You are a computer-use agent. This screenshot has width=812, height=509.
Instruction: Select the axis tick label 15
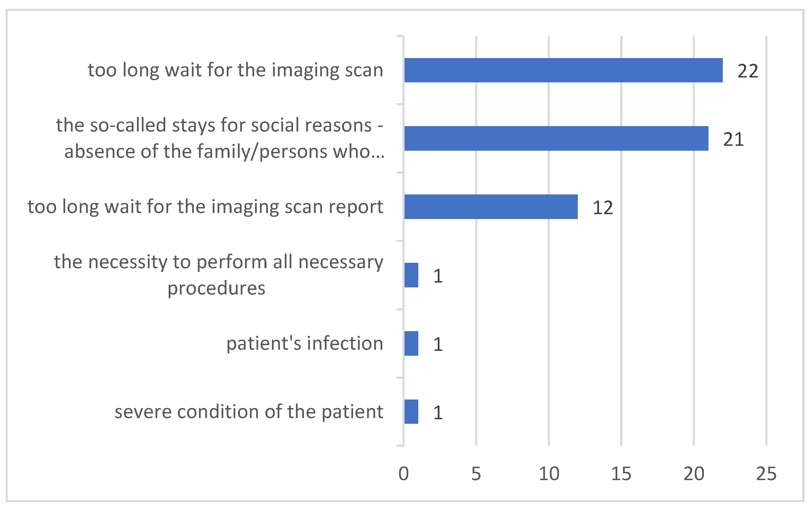coord(621,474)
